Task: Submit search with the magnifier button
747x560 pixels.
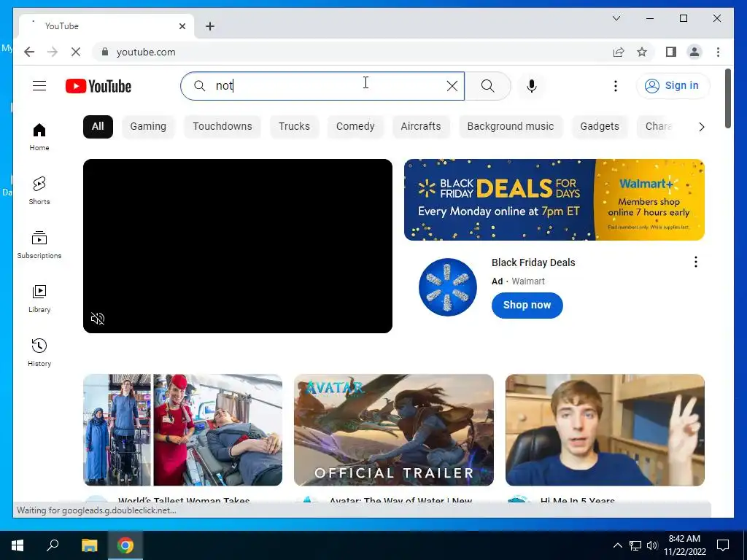Action: pos(487,86)
